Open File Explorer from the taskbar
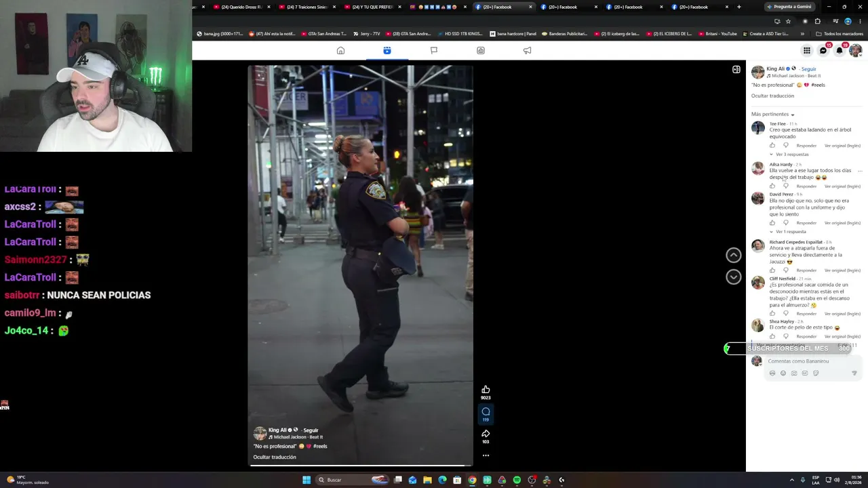 (427, 480)
